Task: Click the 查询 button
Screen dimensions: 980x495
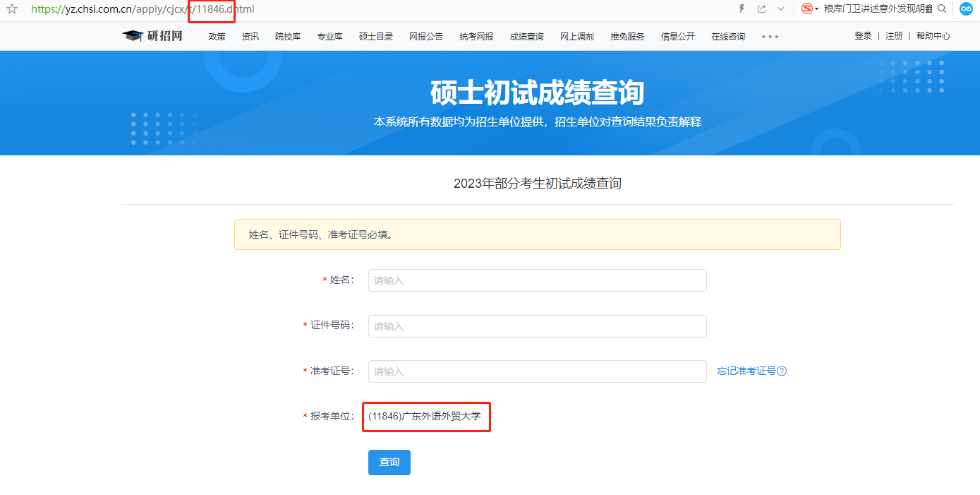Action: point(389,463)
